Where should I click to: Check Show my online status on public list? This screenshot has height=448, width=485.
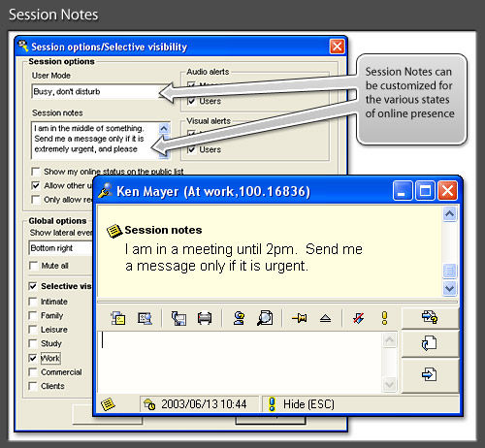[x=35, y=172]
